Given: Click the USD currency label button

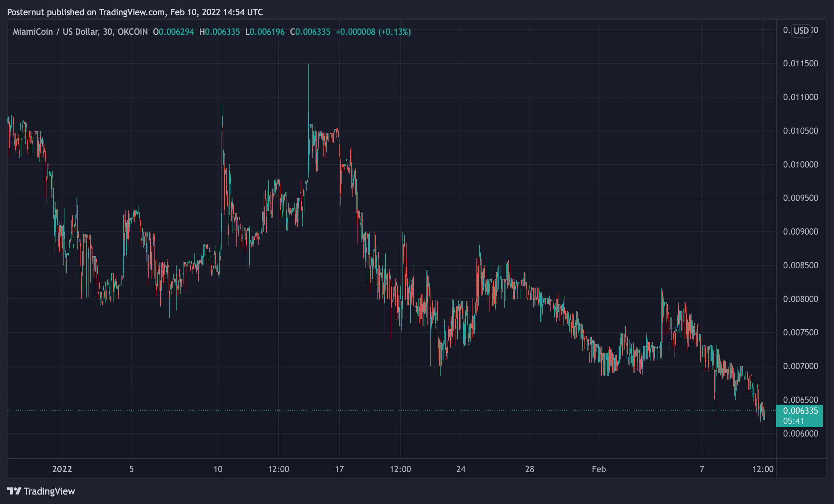Looking at the screenshot, I should pyautogui.click(x=801, y=30).
